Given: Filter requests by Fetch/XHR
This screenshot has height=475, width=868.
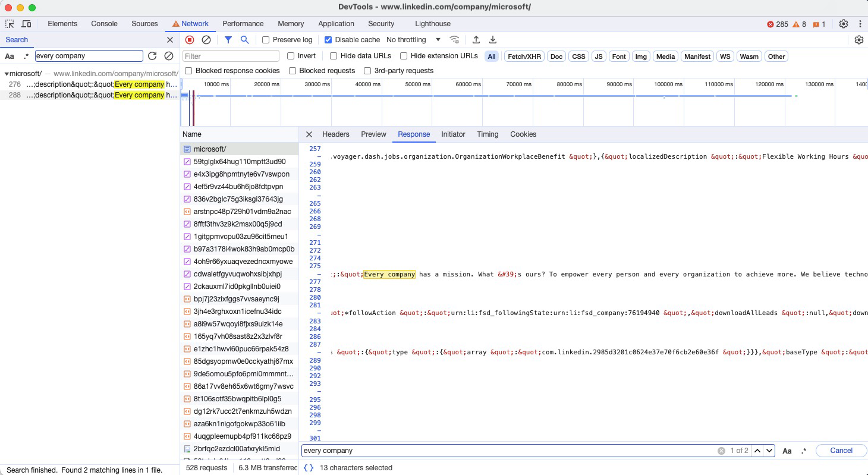Looking at the screenshot, I should click(524, 56).
